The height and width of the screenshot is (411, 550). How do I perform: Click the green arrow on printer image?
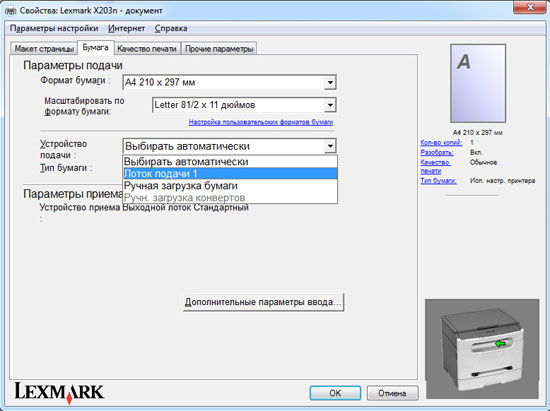tap(500, 344)
